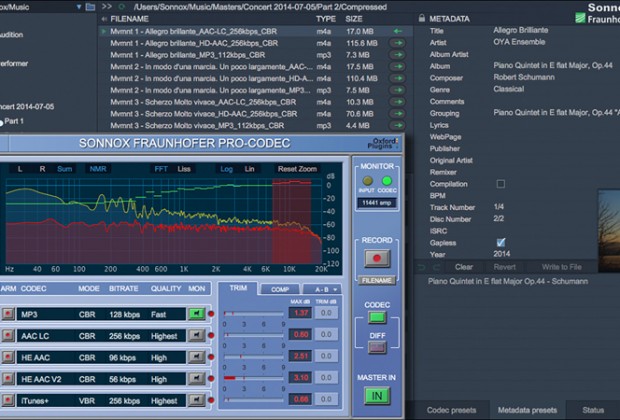Screen dimensions: 620x420
Task: Switch monitor to INPUT
Action: coord(367,181)
